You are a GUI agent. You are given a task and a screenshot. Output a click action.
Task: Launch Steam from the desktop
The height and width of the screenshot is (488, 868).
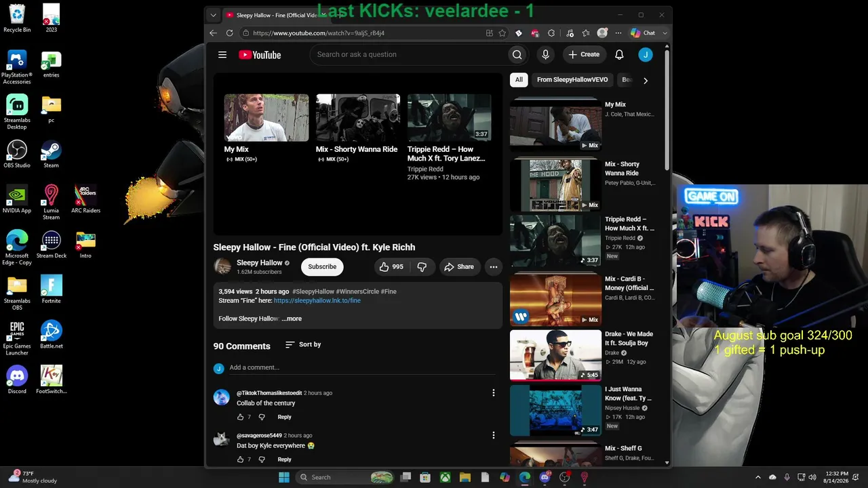(51, 154)
